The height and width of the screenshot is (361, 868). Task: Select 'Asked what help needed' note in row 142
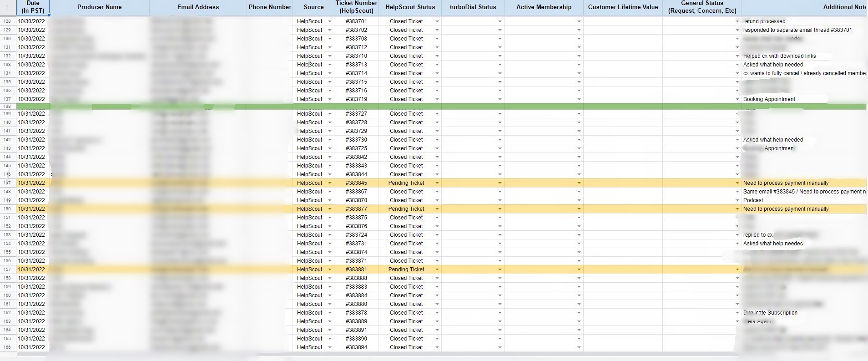773,140
